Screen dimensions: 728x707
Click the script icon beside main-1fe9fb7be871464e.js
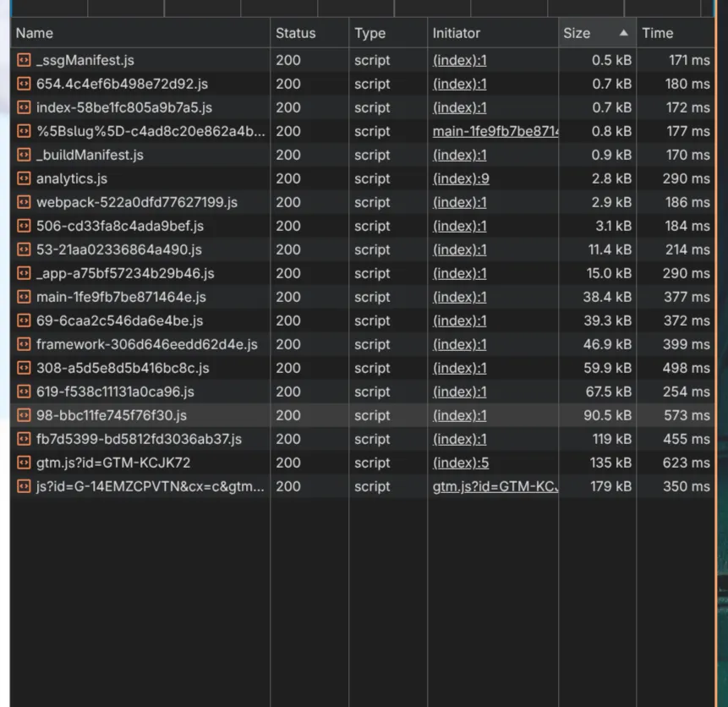tap(24, 297)
